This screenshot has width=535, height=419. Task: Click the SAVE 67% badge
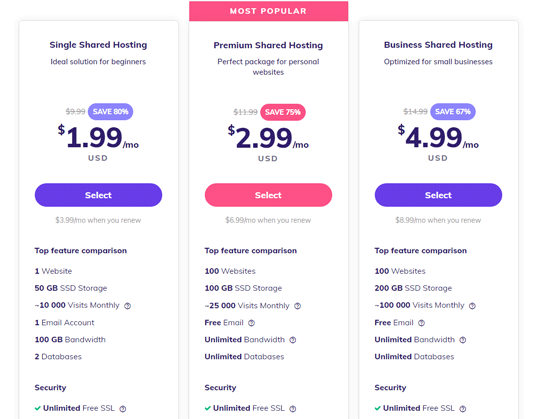point(453,112)
